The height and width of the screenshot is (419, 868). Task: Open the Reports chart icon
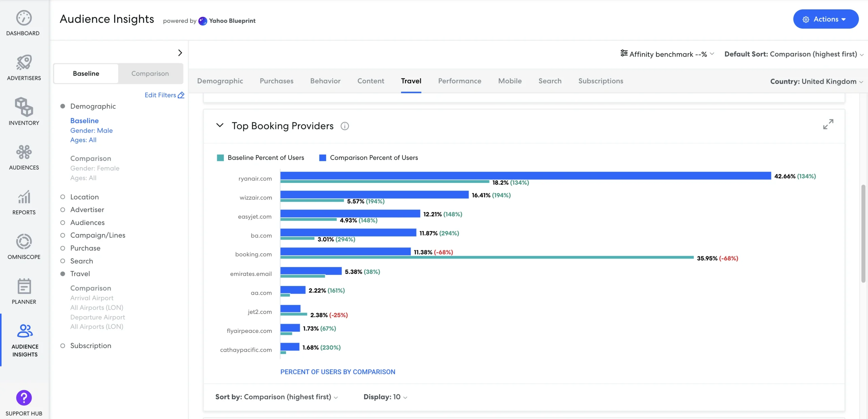click(24, 197)
